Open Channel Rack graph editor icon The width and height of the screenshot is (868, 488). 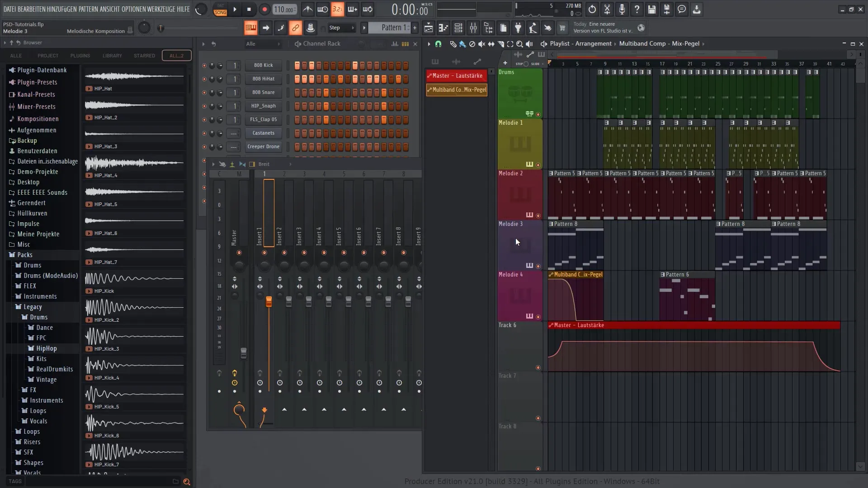click(395, 44)
